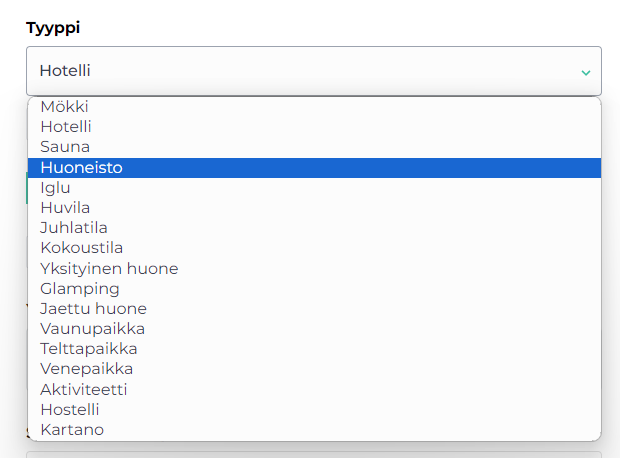Pick Aktiviteetti from the type options

coord(84,389)
